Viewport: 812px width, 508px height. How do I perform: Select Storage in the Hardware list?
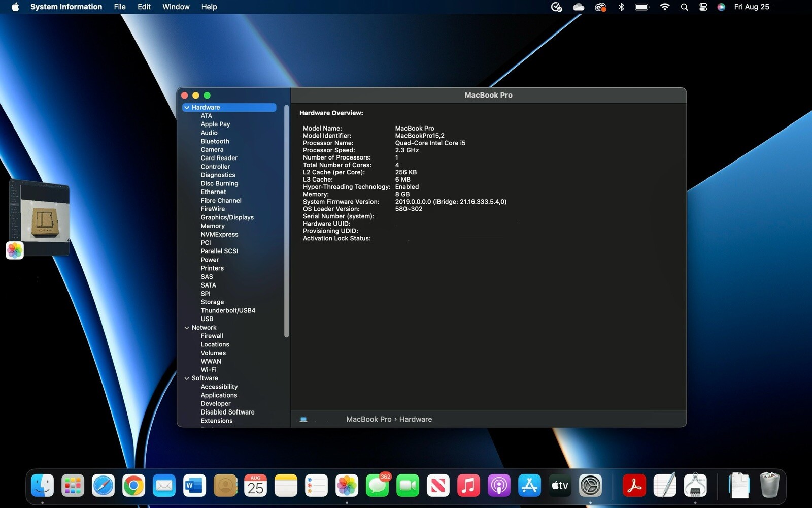(212, 302)
